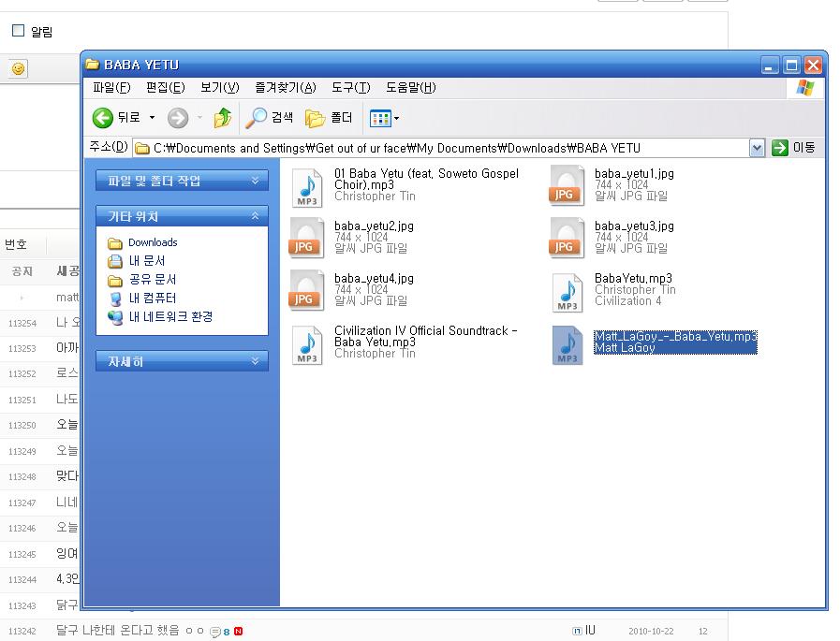Open the 파일(F) menu
Viewport: 840px width, 641px height.
111,87
